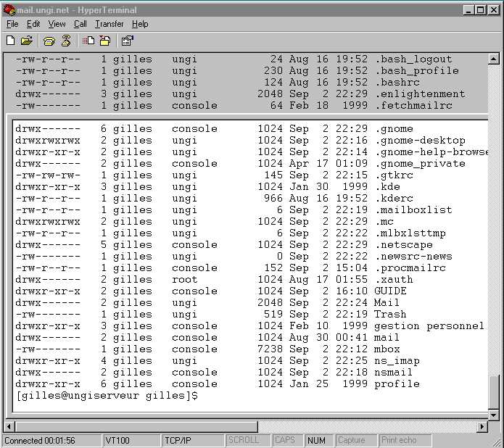Open the Call menu
504x448 pixels.
tap(80, 24)
